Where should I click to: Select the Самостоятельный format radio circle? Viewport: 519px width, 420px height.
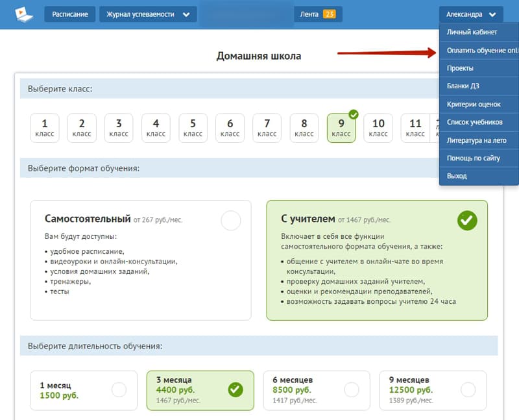pyautogui.click(x=231, y=221)
